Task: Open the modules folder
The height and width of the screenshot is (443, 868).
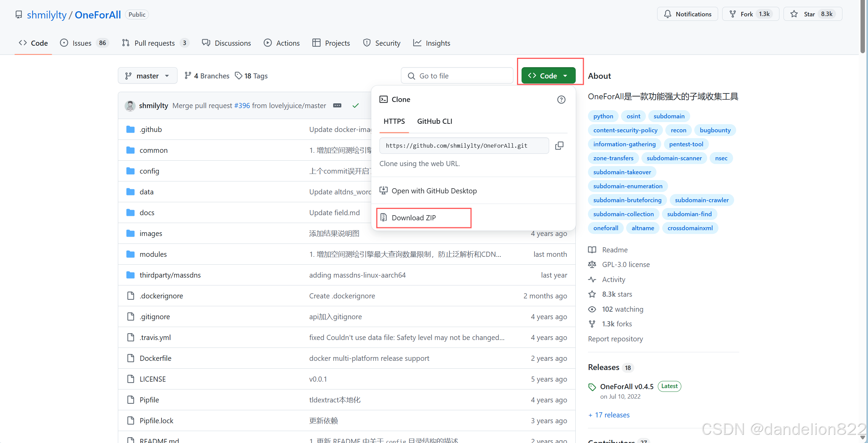Action: coord(153,254)
